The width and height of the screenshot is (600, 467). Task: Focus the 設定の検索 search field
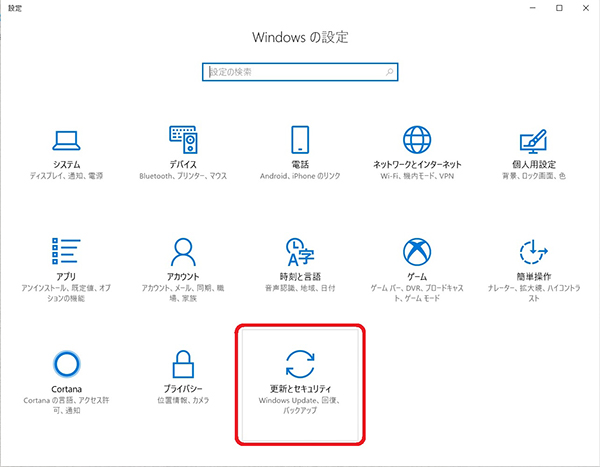pyautogui.click(x=300, y=72)
